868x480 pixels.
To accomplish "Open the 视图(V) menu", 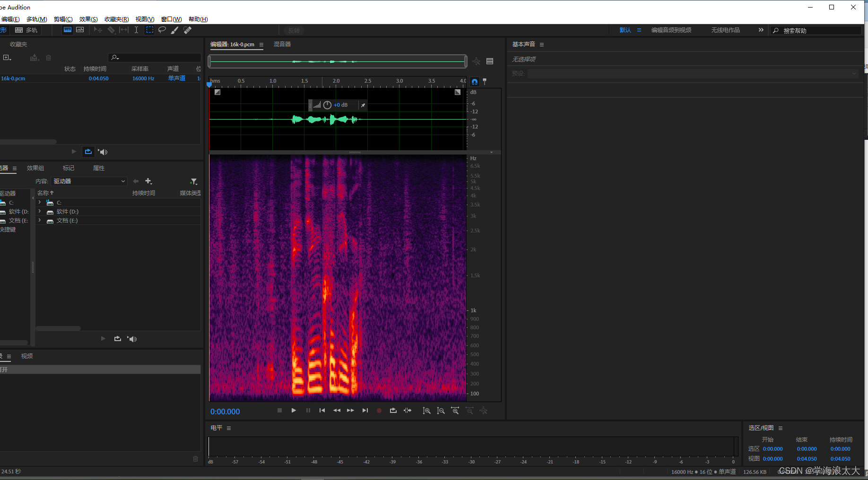I will tap(145, 19).
